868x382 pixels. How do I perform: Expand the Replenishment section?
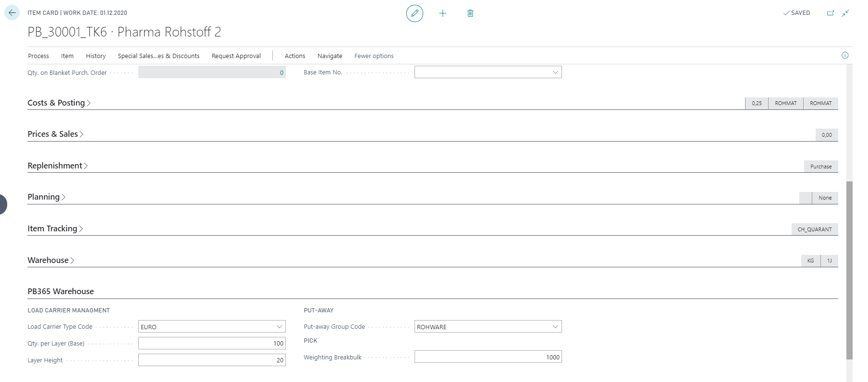pyautogui.click(x=58, y=166)
